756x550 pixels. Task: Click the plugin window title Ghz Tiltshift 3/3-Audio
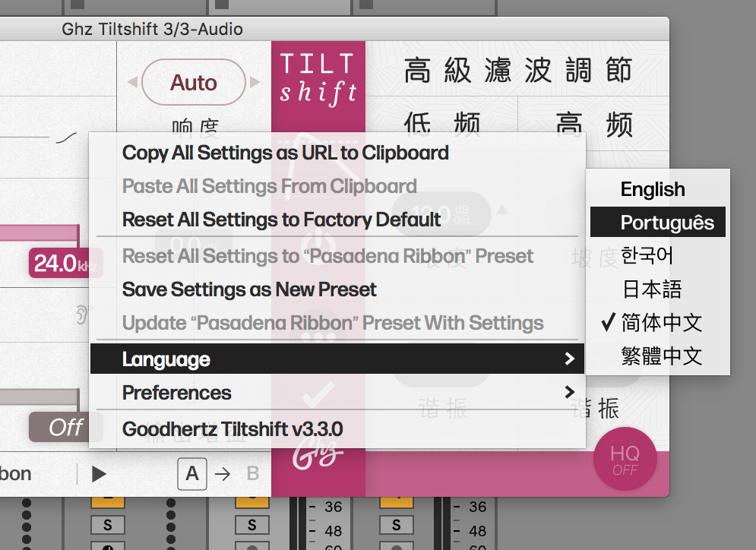[153, 30]
